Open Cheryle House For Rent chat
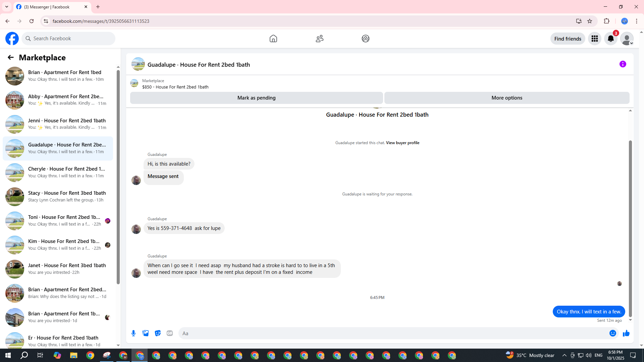This screenshot has height=362, width=644. (x=58, y=172)
